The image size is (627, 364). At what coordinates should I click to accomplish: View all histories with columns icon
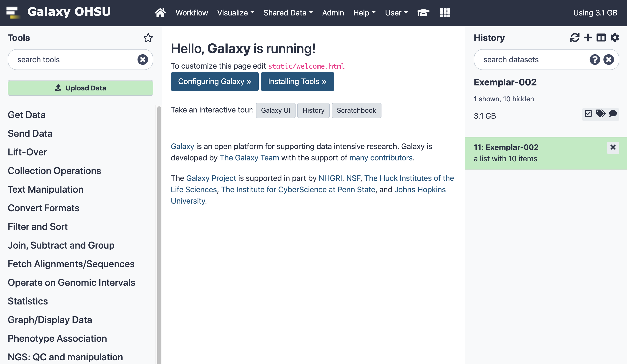pos(601,38)
